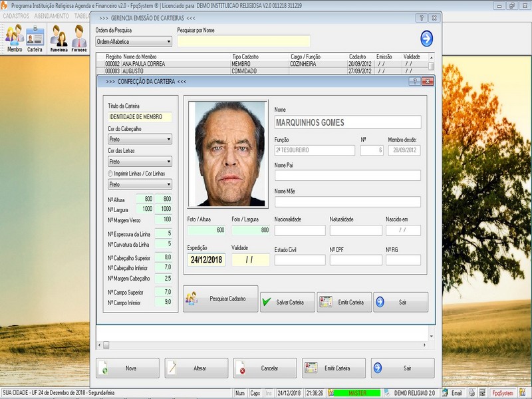Image resolution: width=532 pixels, height=399 pixels.
Task: Click the Nome field MARQUINHOS GOMES
Action: coord(348,122)
